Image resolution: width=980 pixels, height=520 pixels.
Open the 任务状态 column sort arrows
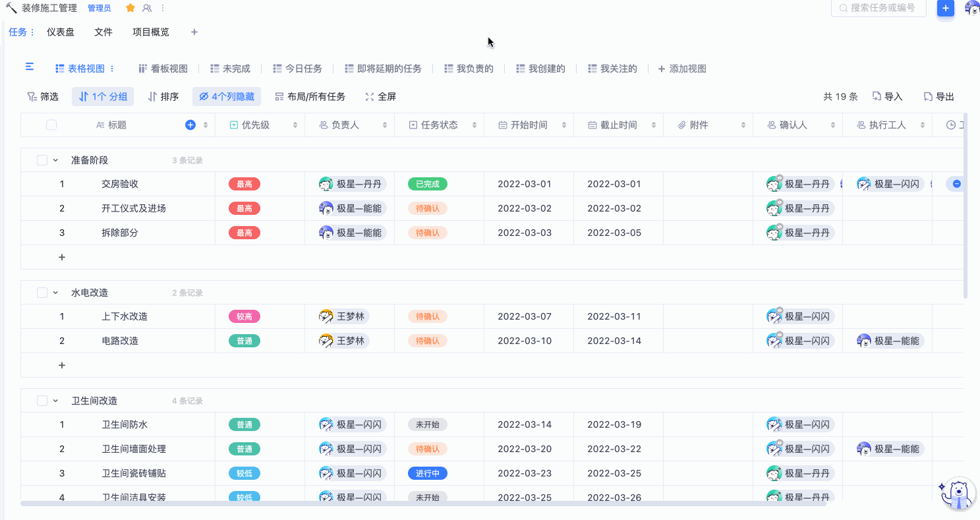[x=474, y=125]
